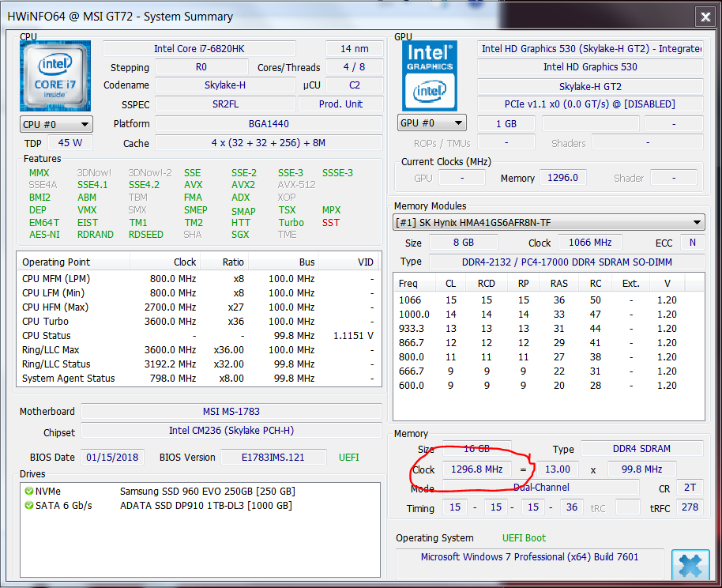The image size is (722, 588).
Task: Close the System Summary window
Action: pyautogui.click(x=705, y=17)
